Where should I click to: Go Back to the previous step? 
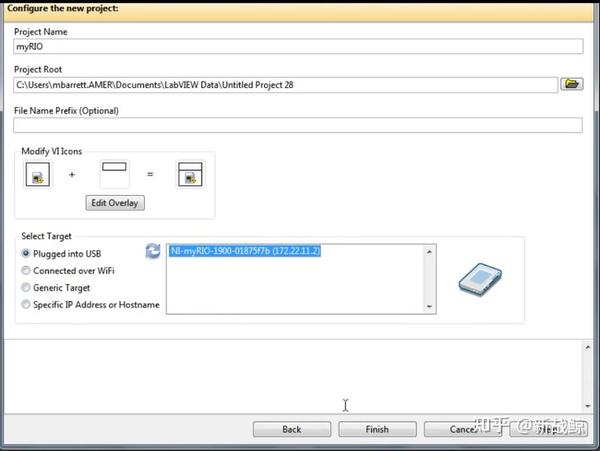click(x=292, y=429)
